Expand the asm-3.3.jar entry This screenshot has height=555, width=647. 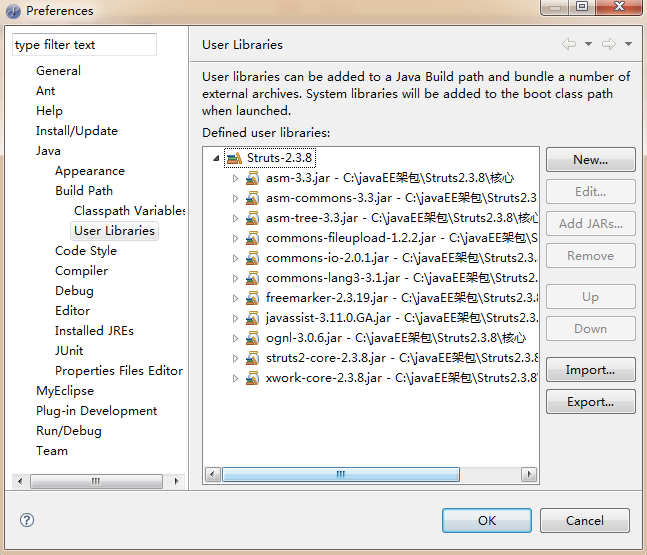point(235,178)
